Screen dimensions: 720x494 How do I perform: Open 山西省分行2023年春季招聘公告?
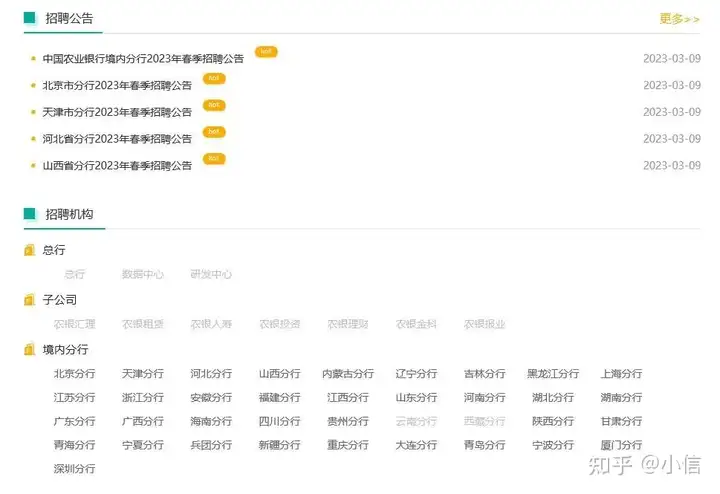(117, 165)
